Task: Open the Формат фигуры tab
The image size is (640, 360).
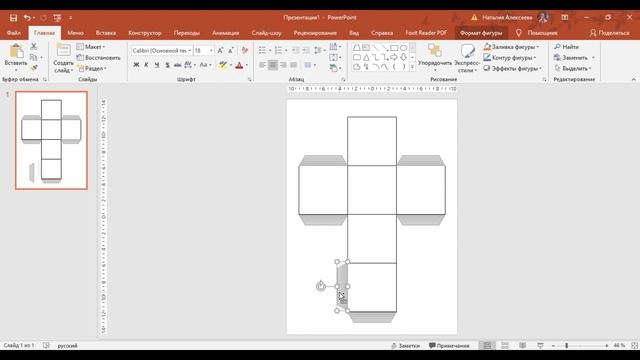Action: [x=481, y=33]
